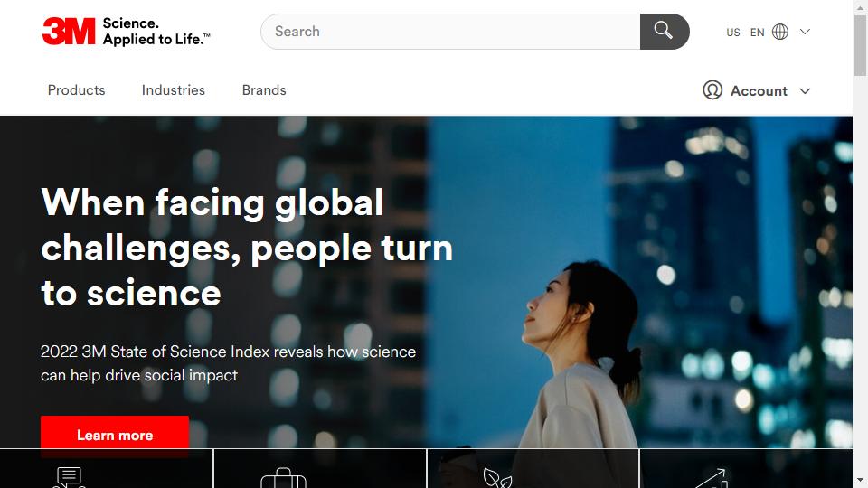Open the Account label
The image size is (868, 488).
759,90
